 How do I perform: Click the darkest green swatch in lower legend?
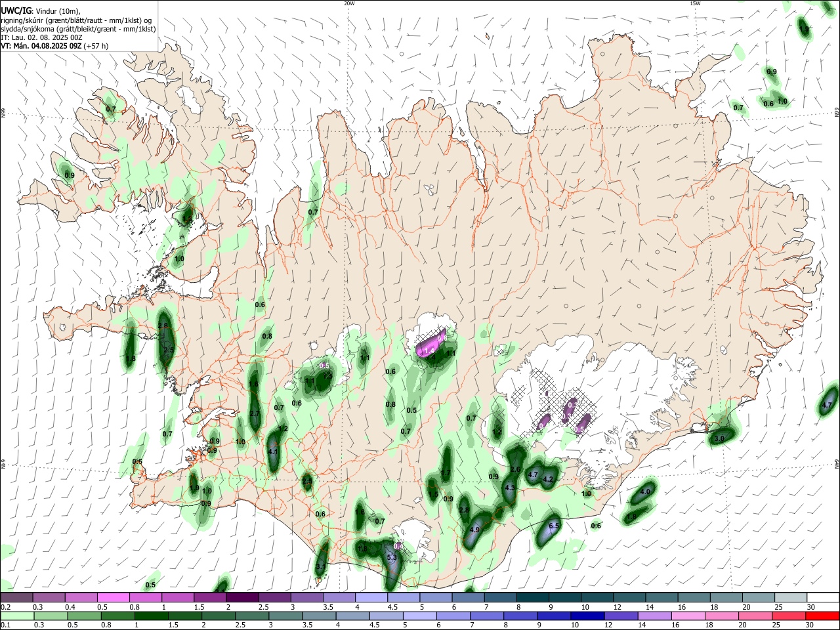150,616
